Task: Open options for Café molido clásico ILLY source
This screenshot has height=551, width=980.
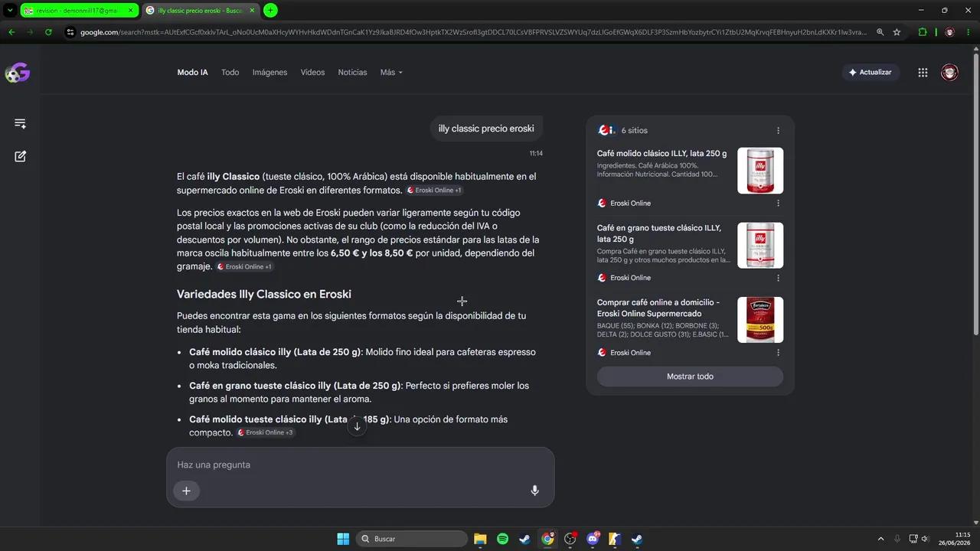Action: pyautogui.click(x=778, y=204)
